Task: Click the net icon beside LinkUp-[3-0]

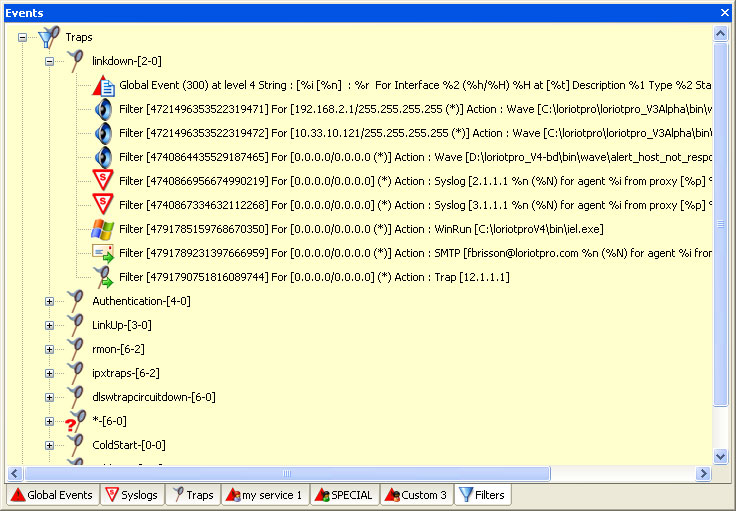Action: pyautogui.click(x=75, y=325)
